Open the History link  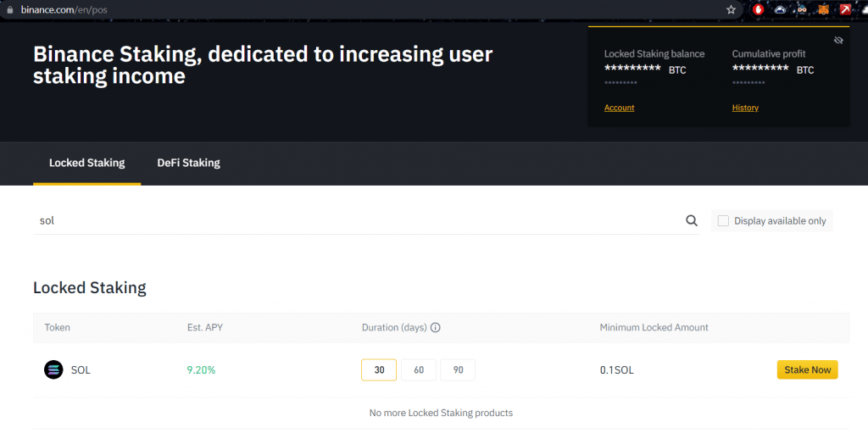click(x=745, y=108)
